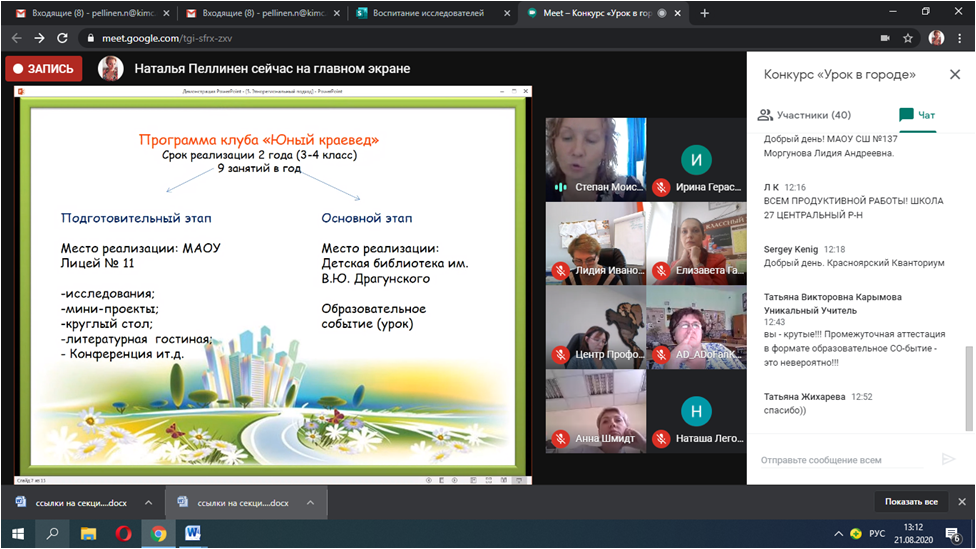The height and width of the screenshot is (549, 976).
Task: Open Windows taskbar search
Action: click(x=53, y=533)
